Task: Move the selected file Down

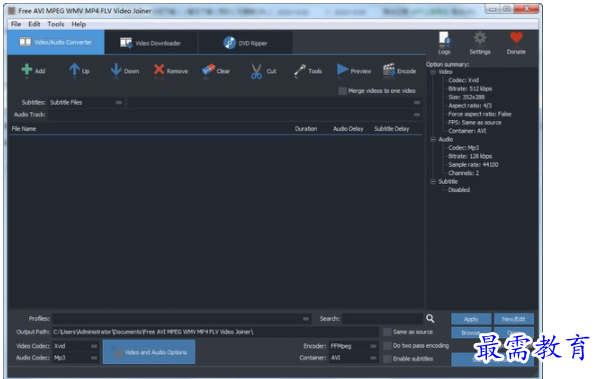Action: point(116,70)
